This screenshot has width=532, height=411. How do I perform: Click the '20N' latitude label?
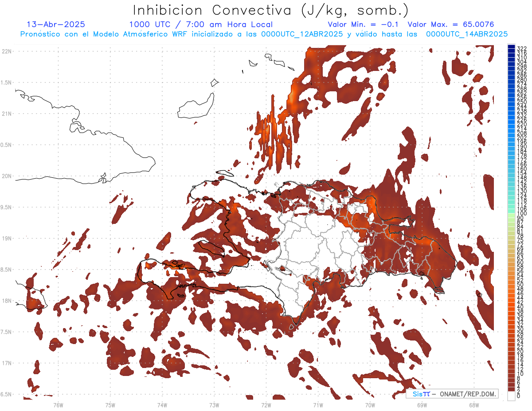7,176
